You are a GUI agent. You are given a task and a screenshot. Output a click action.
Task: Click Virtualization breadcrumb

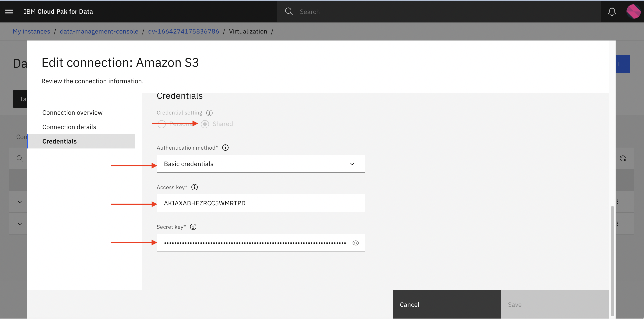point(248,31)
